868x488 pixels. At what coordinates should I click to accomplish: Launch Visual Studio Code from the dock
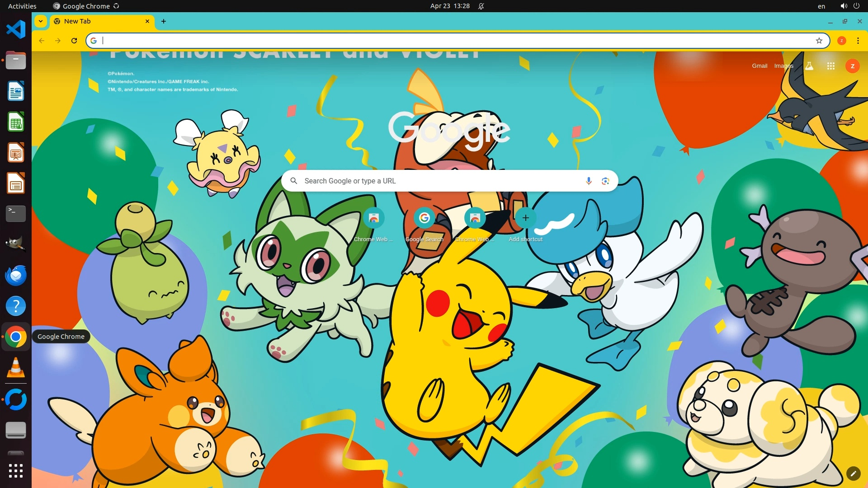click(16, 29)
